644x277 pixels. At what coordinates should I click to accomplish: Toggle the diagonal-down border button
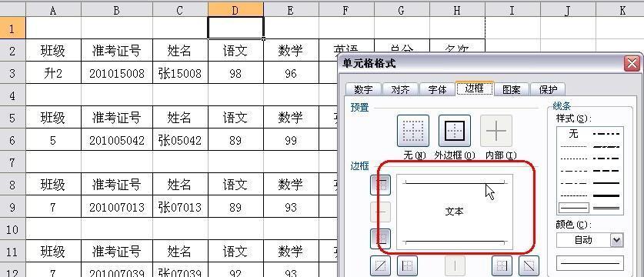pos(529,266)
